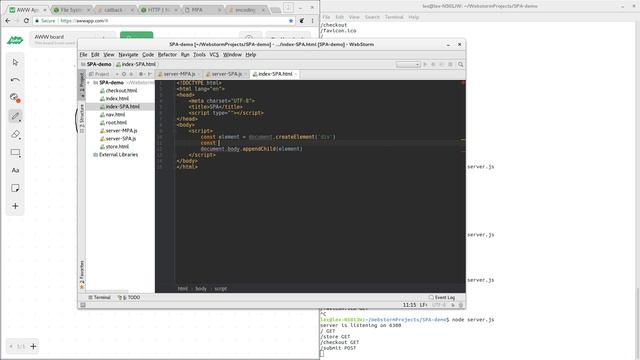
Task: Switch to the AWW App browser tab
Action: pyautogui.click(x=28, y=9)
